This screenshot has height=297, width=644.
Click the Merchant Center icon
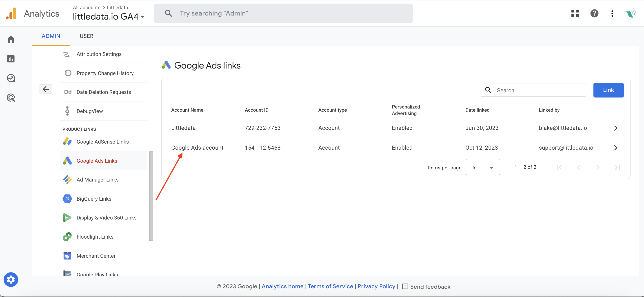pos(67,255)
